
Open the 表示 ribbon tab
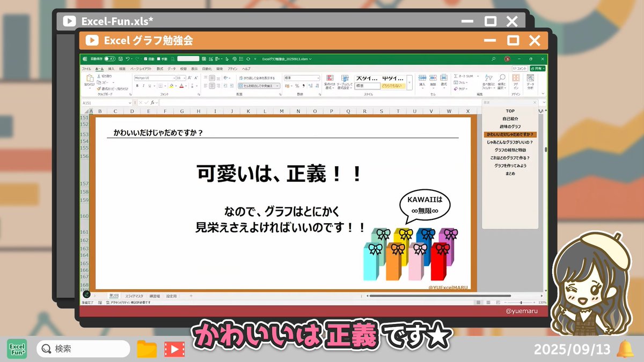pos(194,69)
